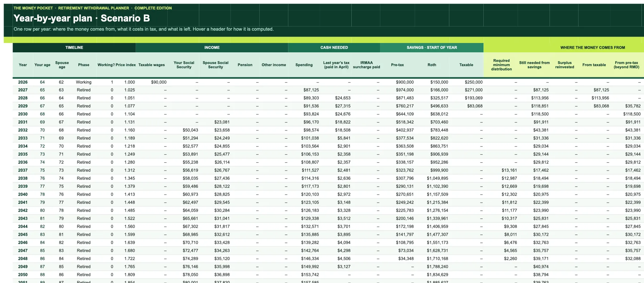Select the "$24,653" last year's tax cell

coord(343,98)
